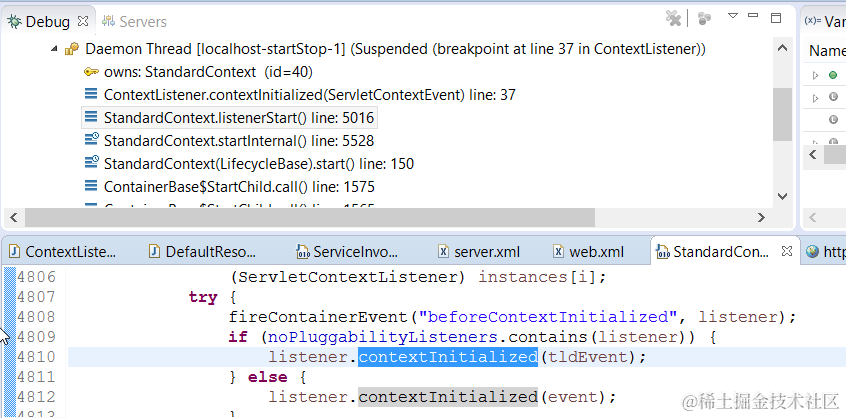Select ContextListener.contextInitialized line 37 stack frame
Image resolution: width=846 pixels, height=418 pixels.
tap(310, 95)
